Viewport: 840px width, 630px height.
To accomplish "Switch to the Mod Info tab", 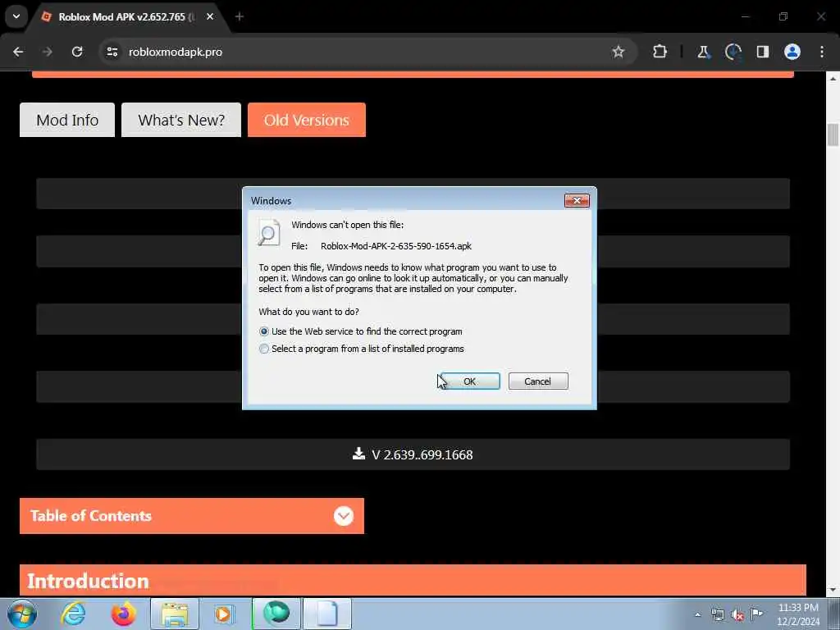I will coord(67,120).
